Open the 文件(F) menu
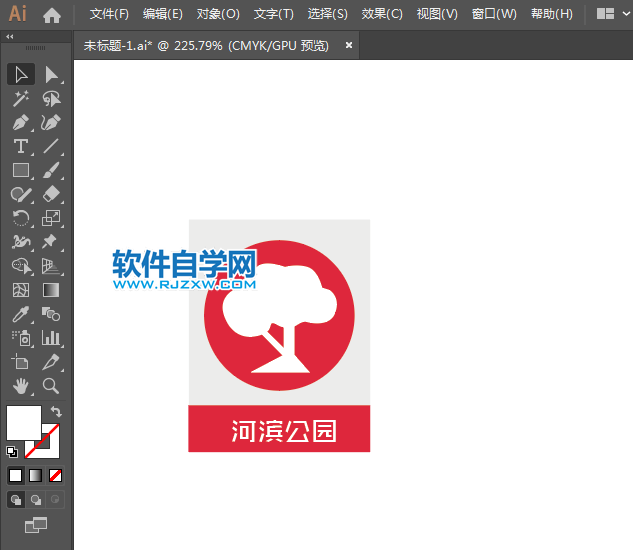The image size is (633, 550). tap(109, 14)
